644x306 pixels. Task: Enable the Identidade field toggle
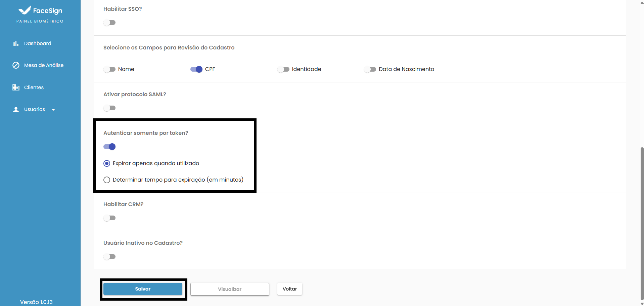pyautogui.click(x=283, y=69)
